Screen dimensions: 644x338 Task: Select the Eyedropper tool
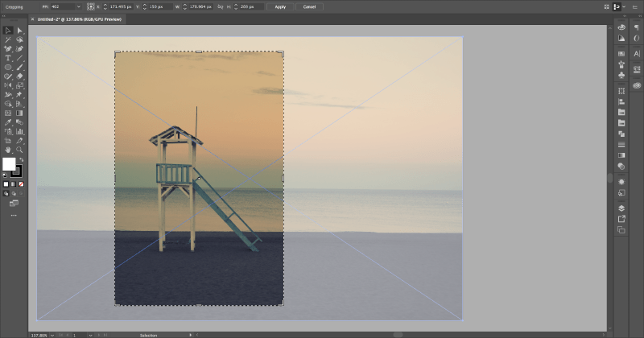coord(8,122)
